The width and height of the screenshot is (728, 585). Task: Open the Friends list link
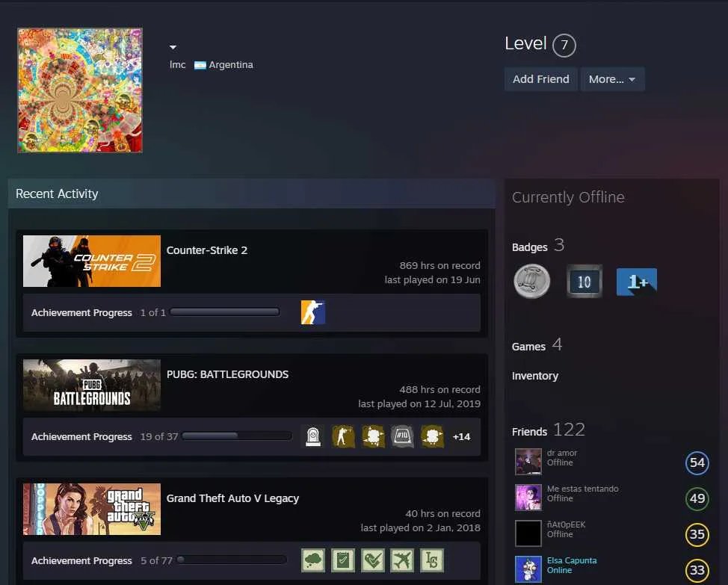click(x=530, y=431)
